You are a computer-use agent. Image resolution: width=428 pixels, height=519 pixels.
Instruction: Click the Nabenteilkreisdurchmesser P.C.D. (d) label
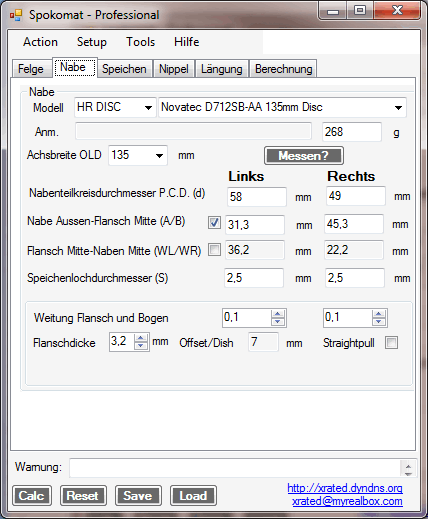[x=117, y=193]
